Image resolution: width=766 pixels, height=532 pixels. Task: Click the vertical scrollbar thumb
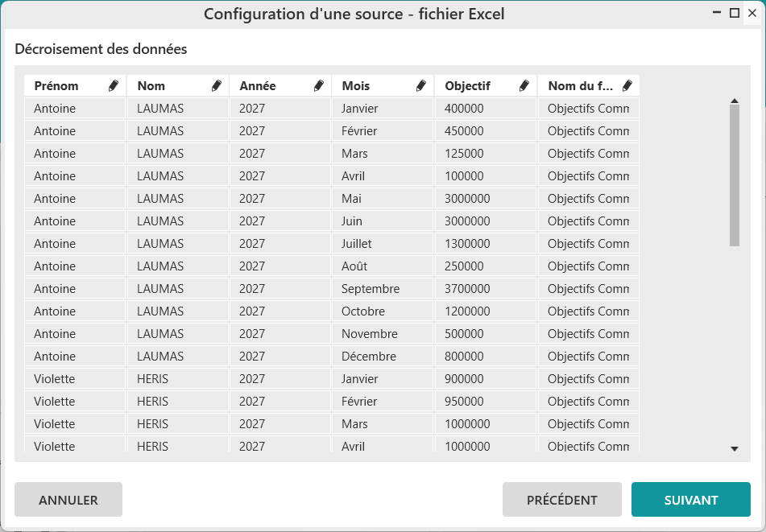click(x=735, y=175)
